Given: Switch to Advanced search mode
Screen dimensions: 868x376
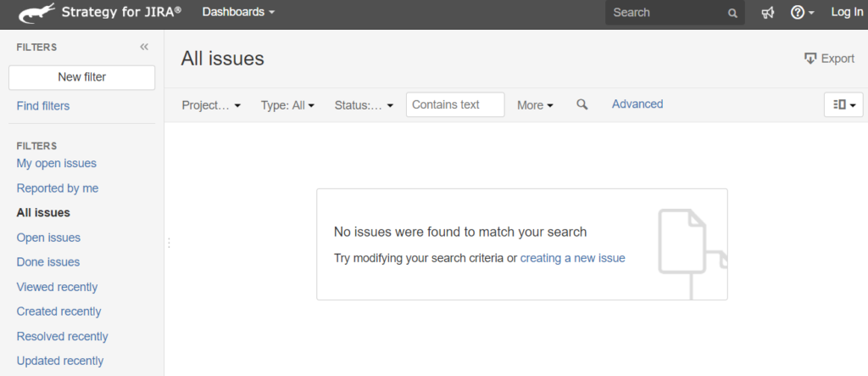Looking at the screenshot, I should pos(637,104).
